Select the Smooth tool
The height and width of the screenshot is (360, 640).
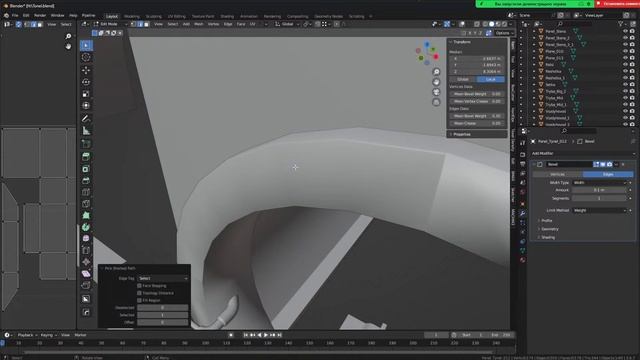tap(86, 239)
